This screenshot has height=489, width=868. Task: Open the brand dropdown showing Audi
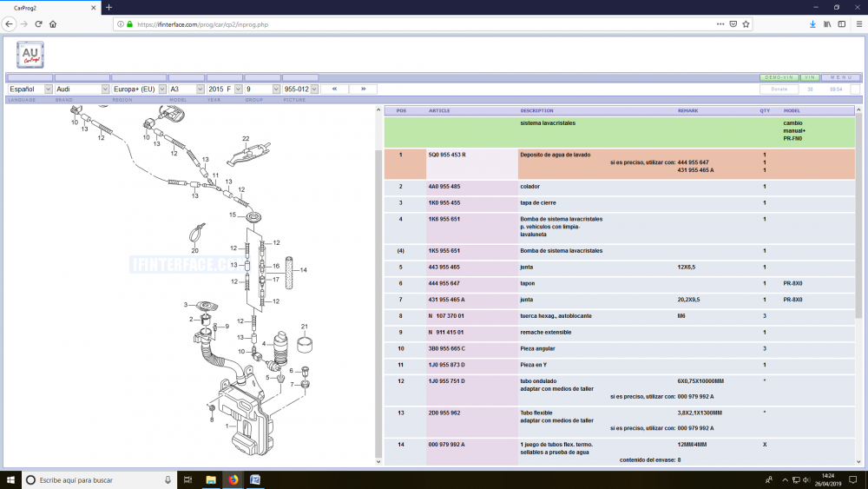click(x=82, y=89)
